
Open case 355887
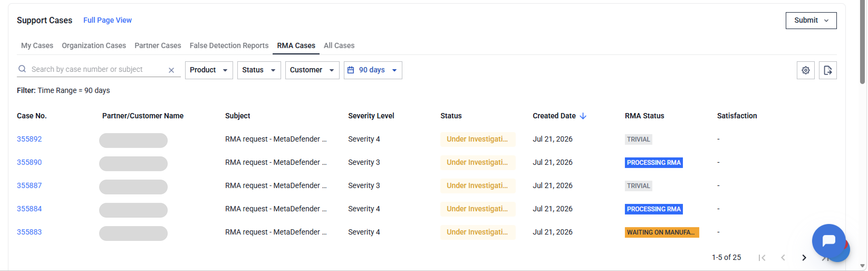click(29, 186)
